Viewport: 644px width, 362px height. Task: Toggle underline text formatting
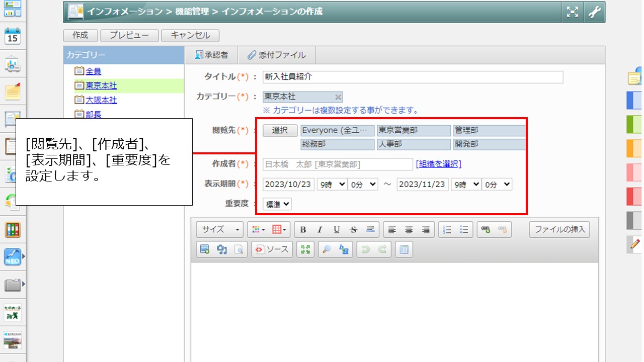pos(337,230)
